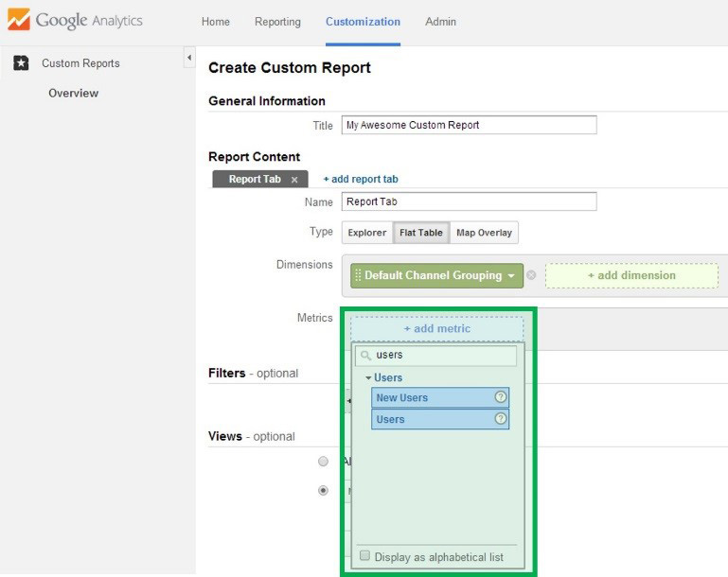
Task: Click help icon next to Users metric
Action: coord(501,419)
